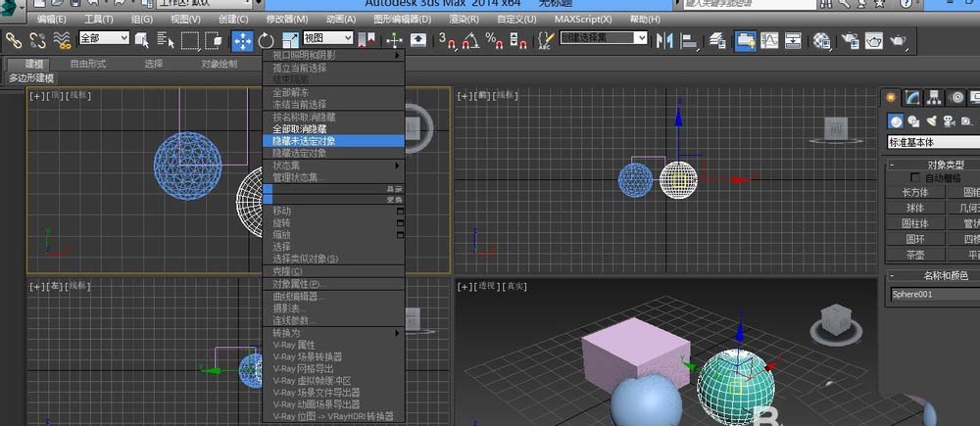Choose the Rectangular Selection Region tool
The image size is (980, 426).
coord(189,40)
